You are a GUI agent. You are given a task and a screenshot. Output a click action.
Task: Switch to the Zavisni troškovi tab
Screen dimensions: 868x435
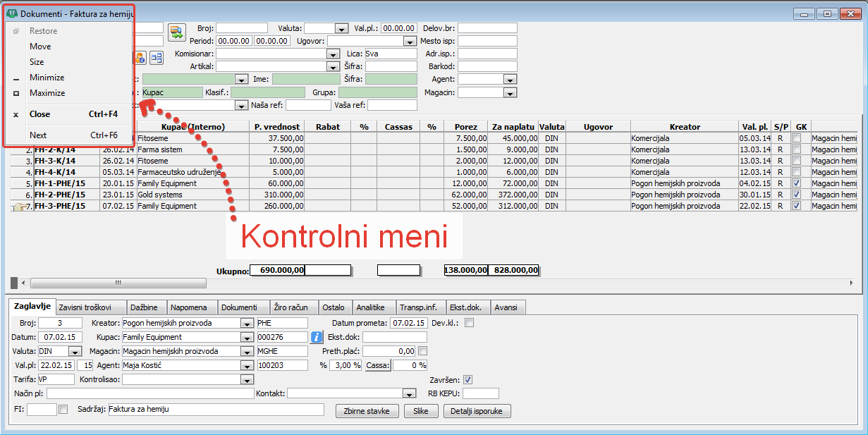tap(91, 307)
